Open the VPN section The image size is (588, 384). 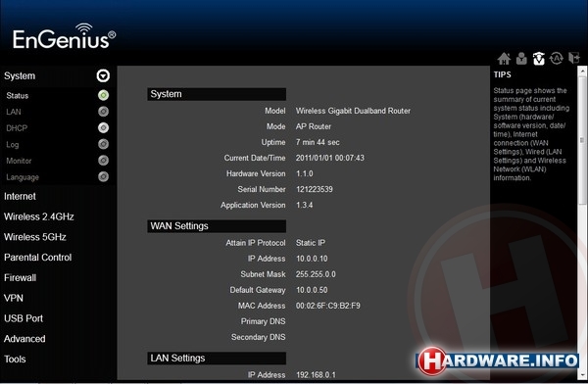click(x=14, y=298)
